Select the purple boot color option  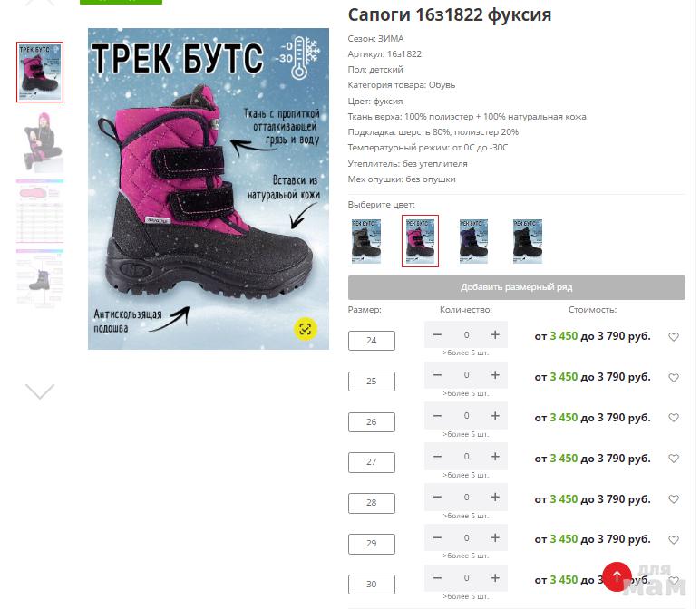(x=473, y=241)
